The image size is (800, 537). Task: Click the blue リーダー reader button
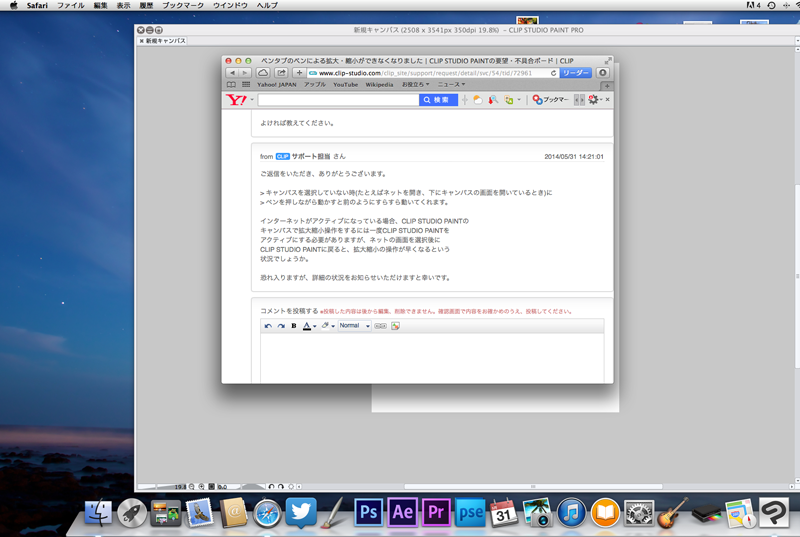pyautogui.click(x=575, y=73)
